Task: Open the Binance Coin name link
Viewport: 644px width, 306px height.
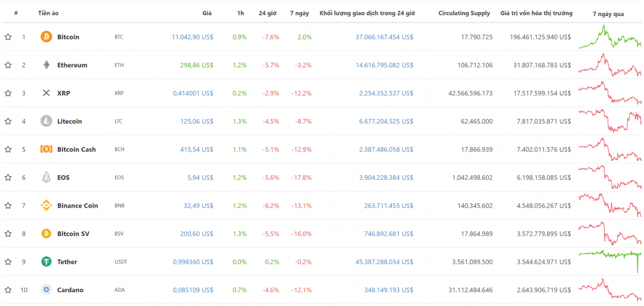Action: [78, 205]
